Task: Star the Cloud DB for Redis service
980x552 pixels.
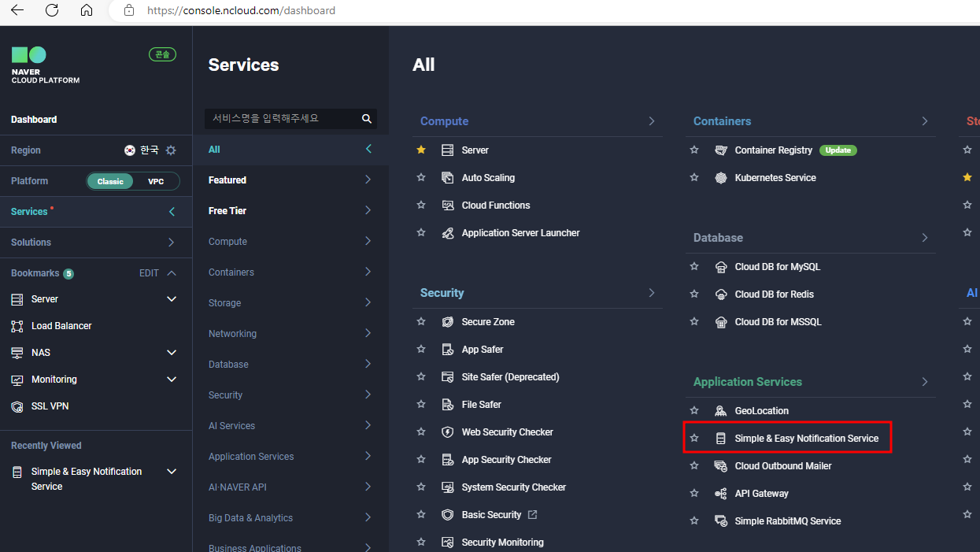Action: pos(694,294)
